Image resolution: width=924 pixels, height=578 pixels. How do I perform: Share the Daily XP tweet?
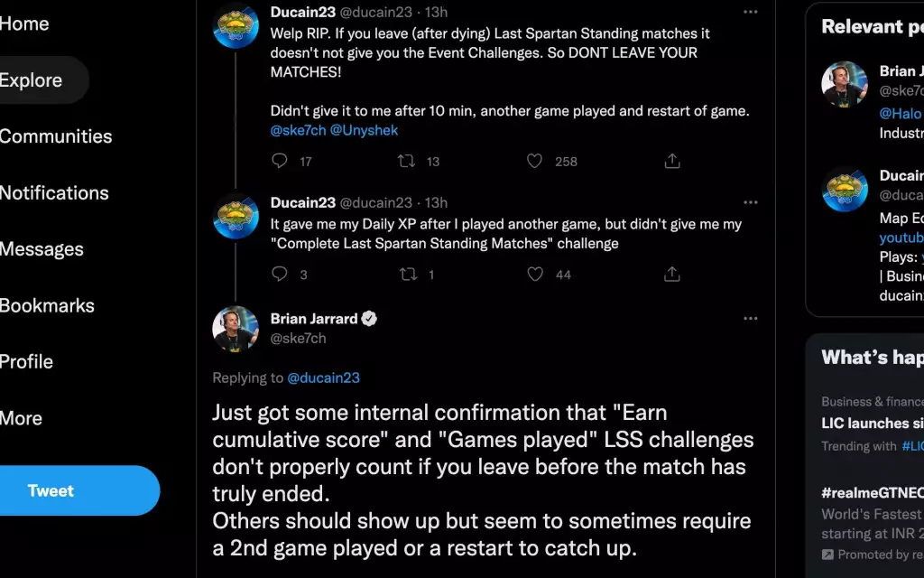click(x=671, y=274)
